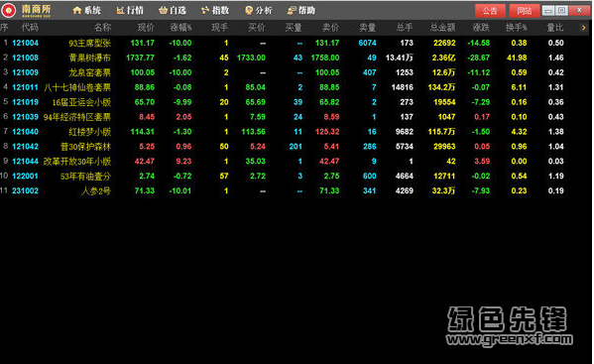The height and width of the screenshot is (364, 594).
Task: Expand more columns with the yellow arrow
Action: point(583,28)
